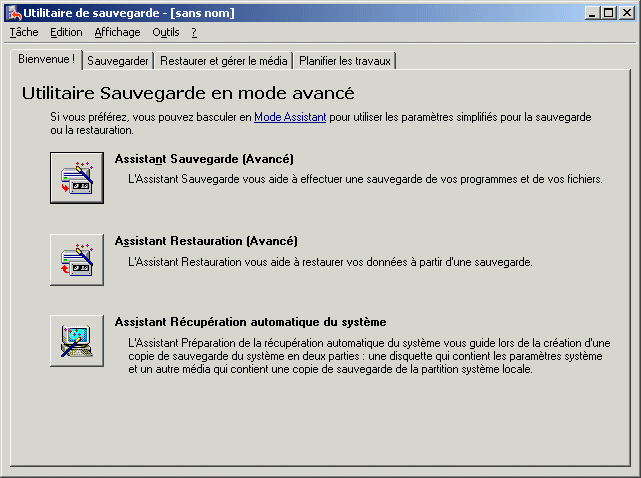
Task: Go to Restaurer et gérer le média tab
Action: click(224, 61)
